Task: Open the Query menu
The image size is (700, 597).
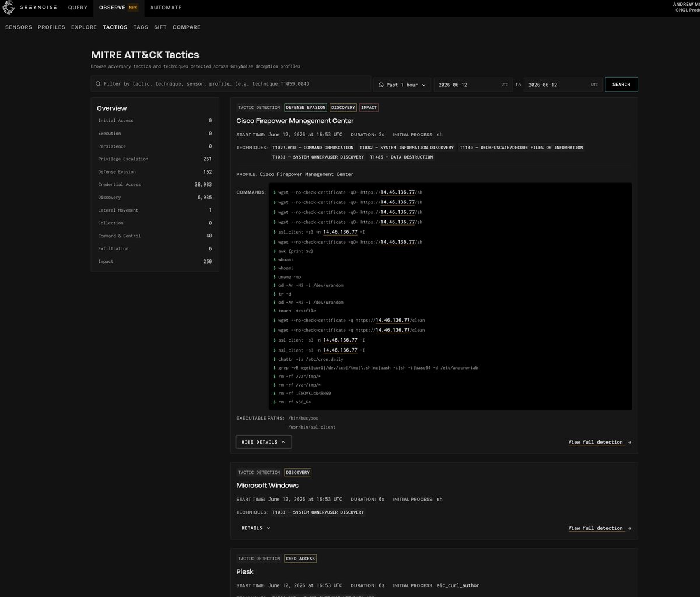Action: tap(78, 8)
